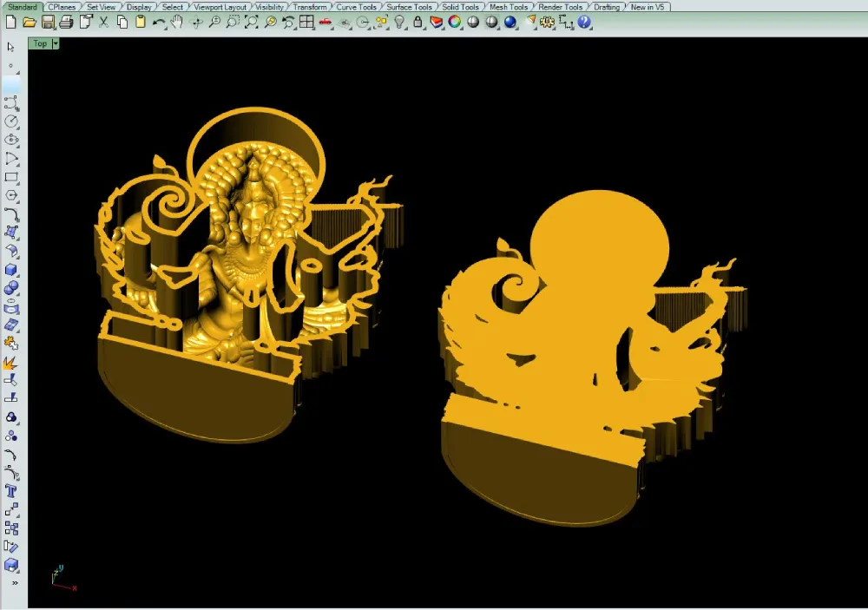Render with the blue sphere icon
Image resolution: width=868 pixels, height=610 pixels.
510,23
